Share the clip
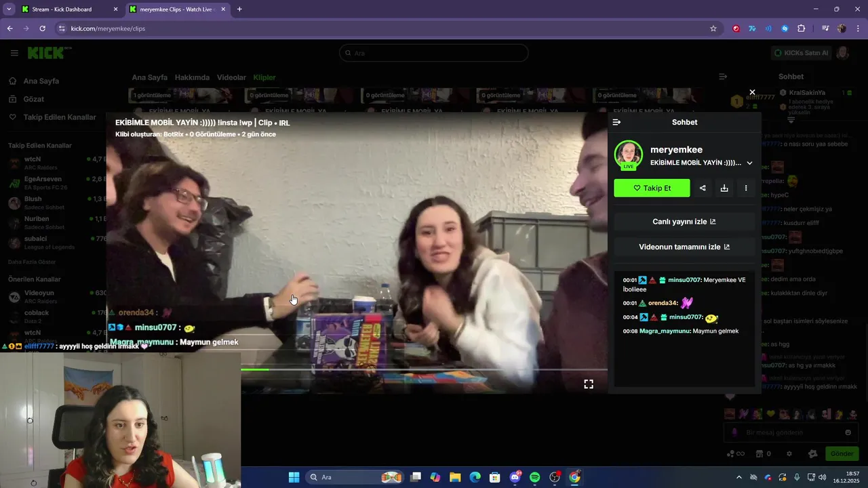The image size is (868, 488). pyautogui.click(x=703, y=188)
